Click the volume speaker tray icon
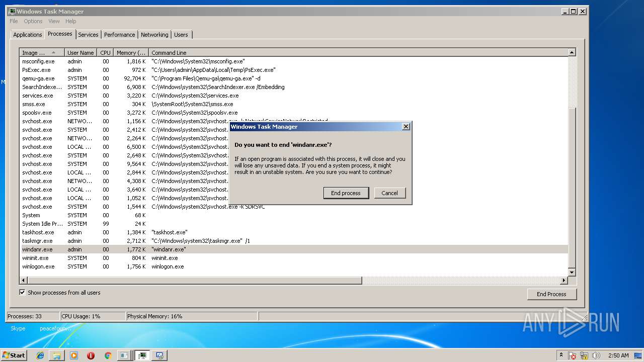 click(596, 355)
